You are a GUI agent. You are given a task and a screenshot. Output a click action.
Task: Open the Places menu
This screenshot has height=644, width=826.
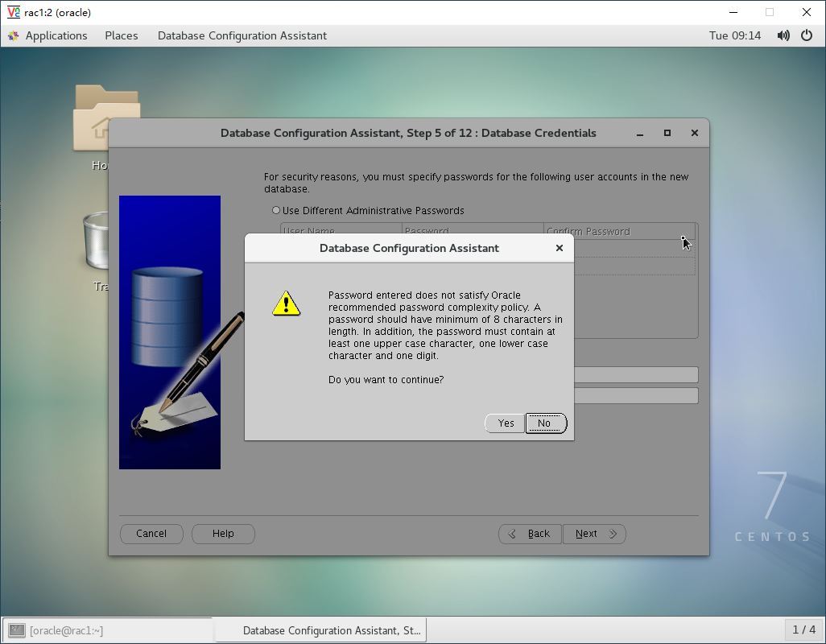coord(121,35)
